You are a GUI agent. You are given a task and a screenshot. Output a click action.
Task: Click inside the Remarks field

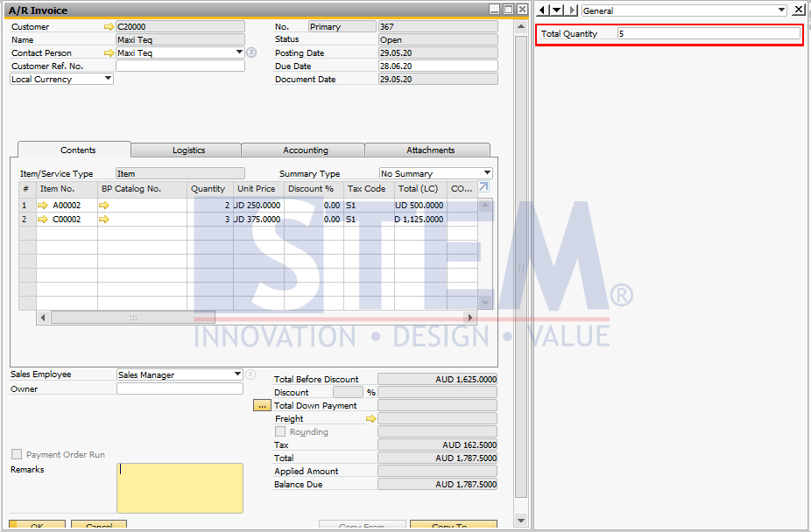coord(180,486)
